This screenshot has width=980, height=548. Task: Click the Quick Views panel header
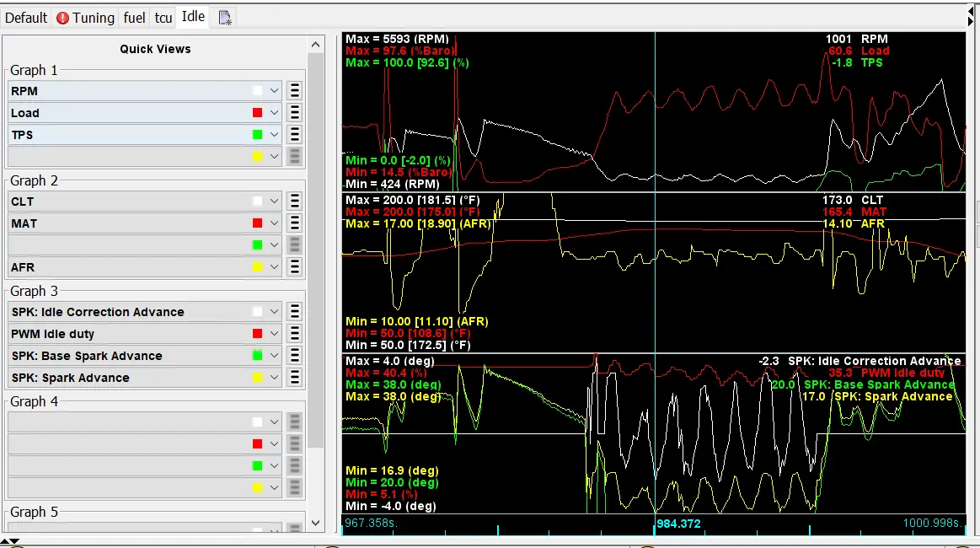click(155, 49)
